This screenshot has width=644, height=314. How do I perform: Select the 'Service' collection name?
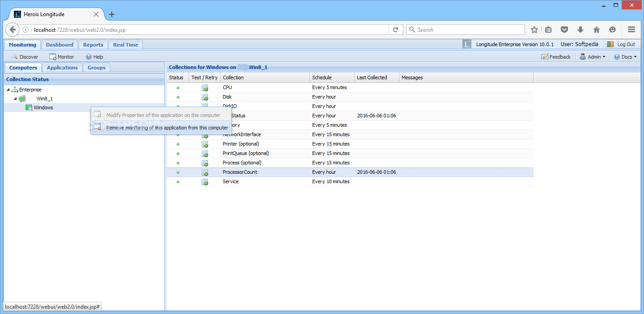pyautogui.click(x=230, y=182)
